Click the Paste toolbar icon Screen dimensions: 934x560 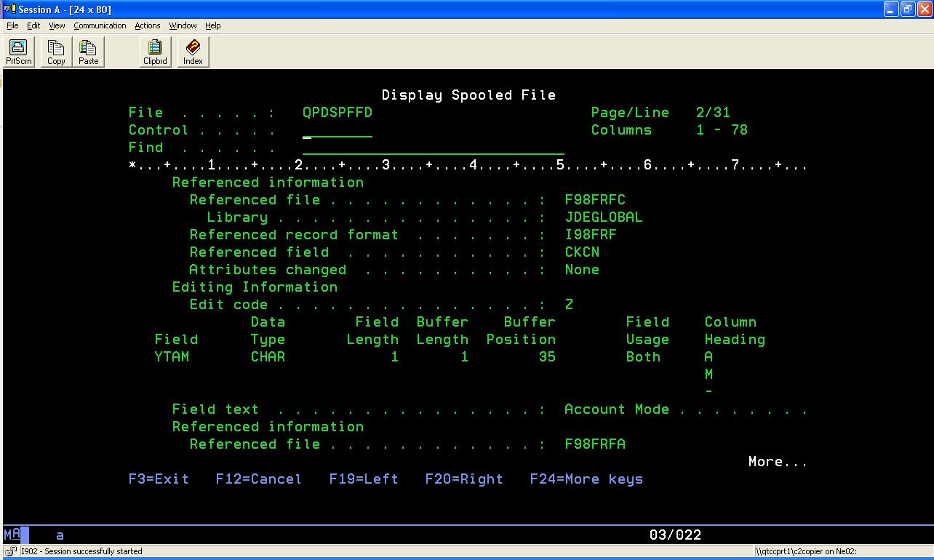(x=88, y=52)
